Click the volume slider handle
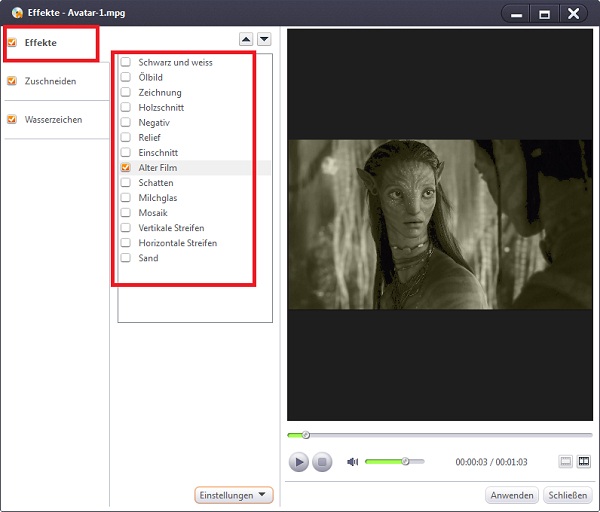The image size is (600, 512). [x=405, y=461]
